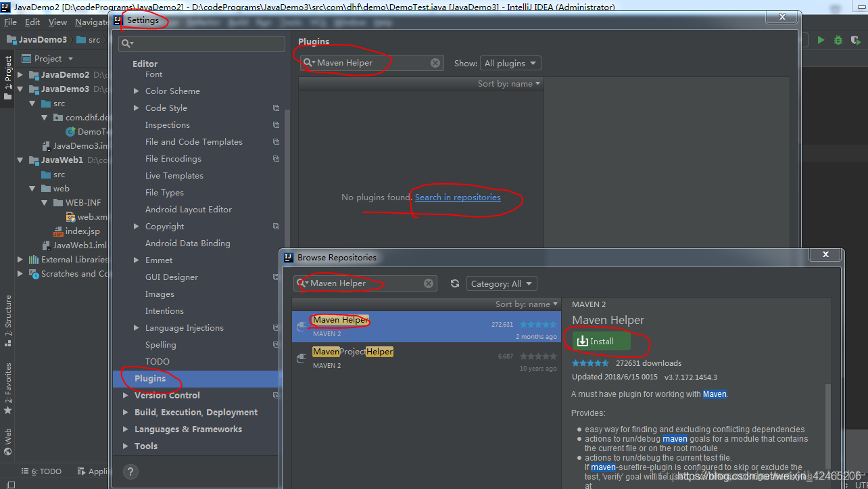
Task: Expand Tools settings section
Action: tap(126, 446)
